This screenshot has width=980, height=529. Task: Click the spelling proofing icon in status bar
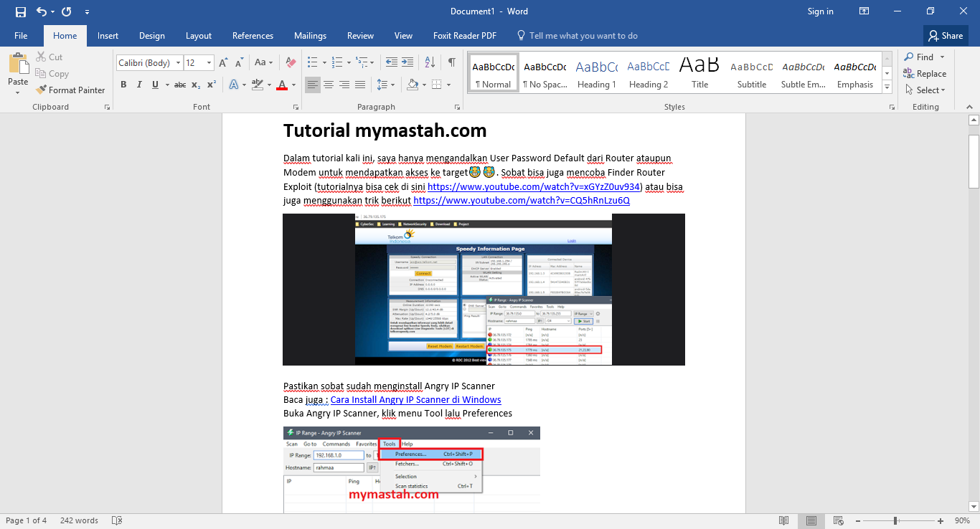point(117,520)
